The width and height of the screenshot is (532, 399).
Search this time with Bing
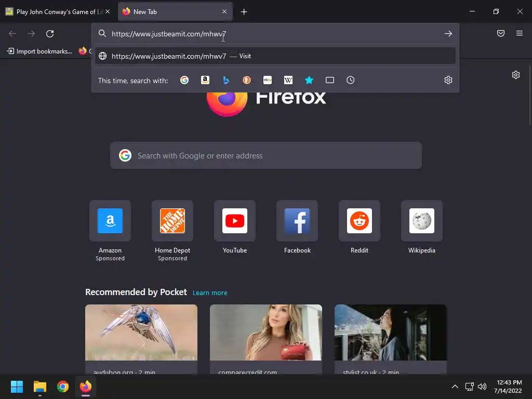pos(226,80)
